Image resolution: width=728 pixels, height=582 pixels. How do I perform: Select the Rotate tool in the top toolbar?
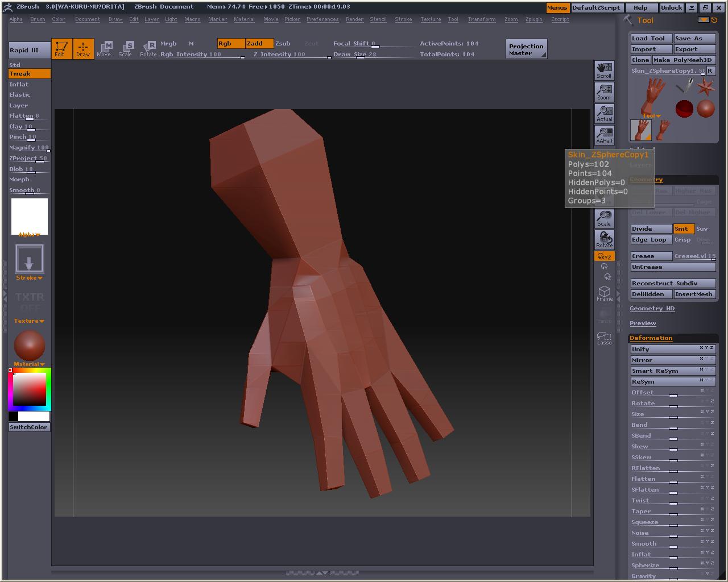148,48
